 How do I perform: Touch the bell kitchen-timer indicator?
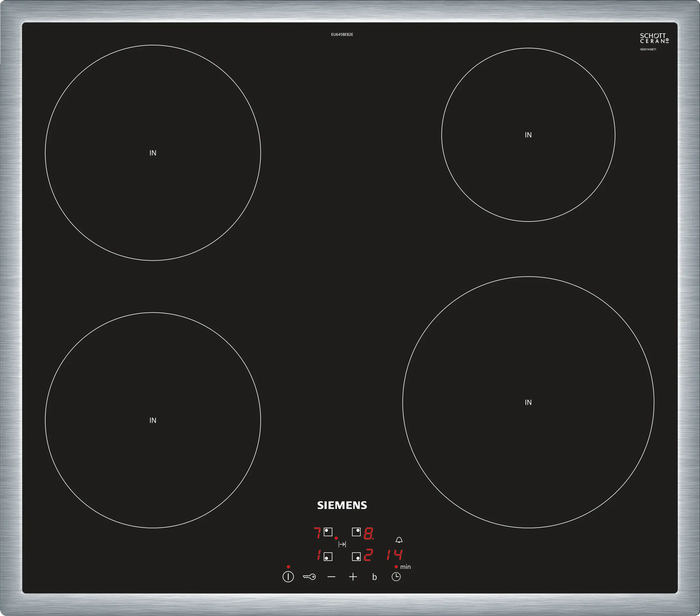tap(399, 540)
